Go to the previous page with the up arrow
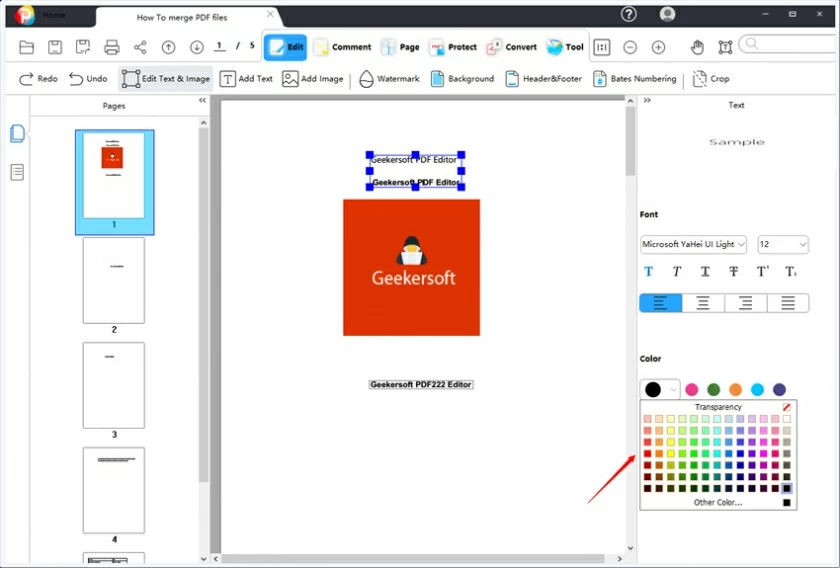Screen dimensions: 840x568 click(x=168, y=47)
